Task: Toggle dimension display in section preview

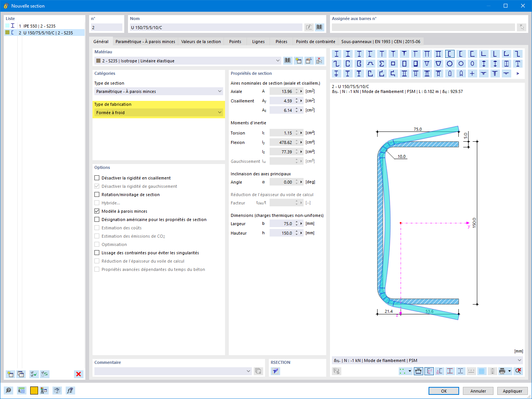Action: pos(418,371)
